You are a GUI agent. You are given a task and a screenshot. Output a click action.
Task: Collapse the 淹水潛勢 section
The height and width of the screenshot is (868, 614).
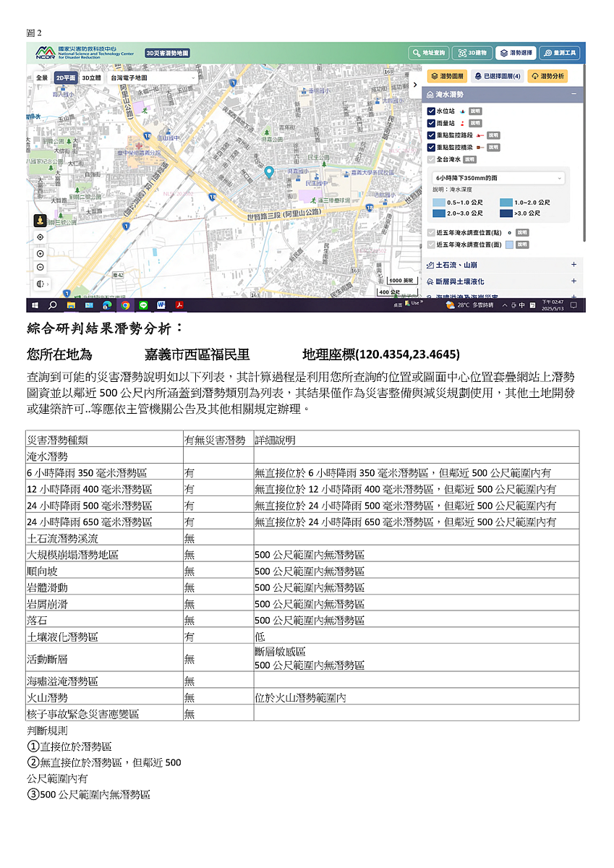(574, 95)
